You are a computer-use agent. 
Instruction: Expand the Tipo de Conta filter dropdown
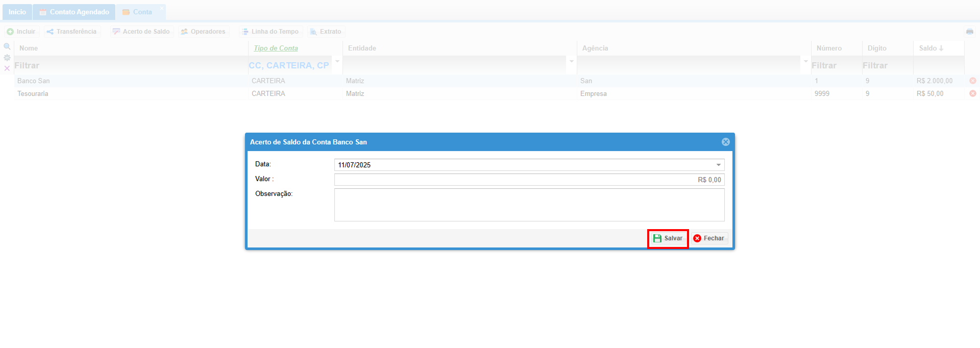point(337,62)
